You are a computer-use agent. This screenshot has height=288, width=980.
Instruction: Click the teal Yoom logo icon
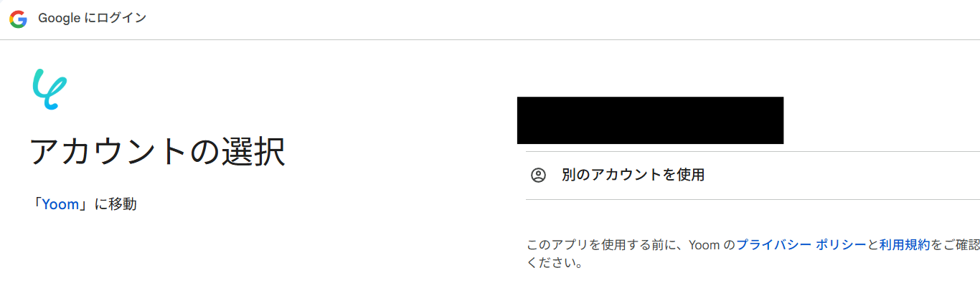pos(49,89)
